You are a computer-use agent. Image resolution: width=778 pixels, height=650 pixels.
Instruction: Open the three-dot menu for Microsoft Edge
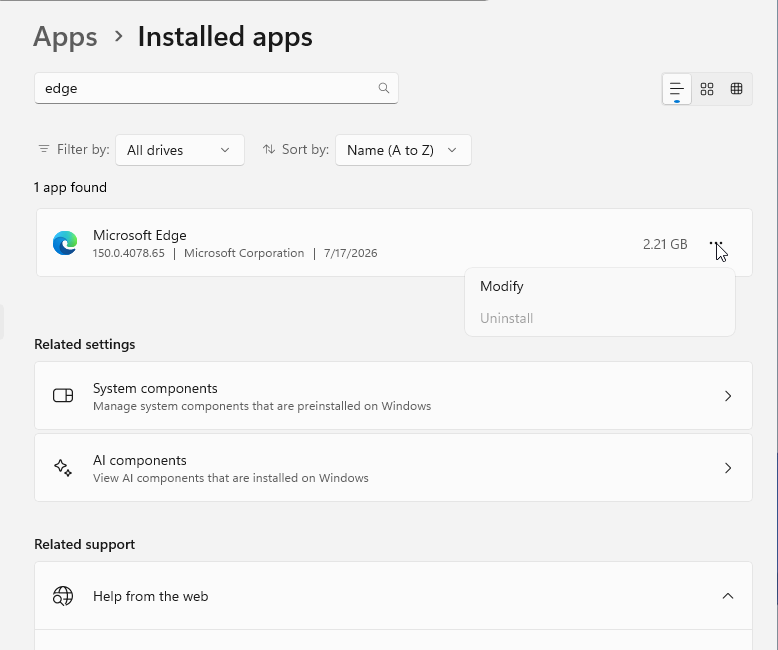[716, 243]
